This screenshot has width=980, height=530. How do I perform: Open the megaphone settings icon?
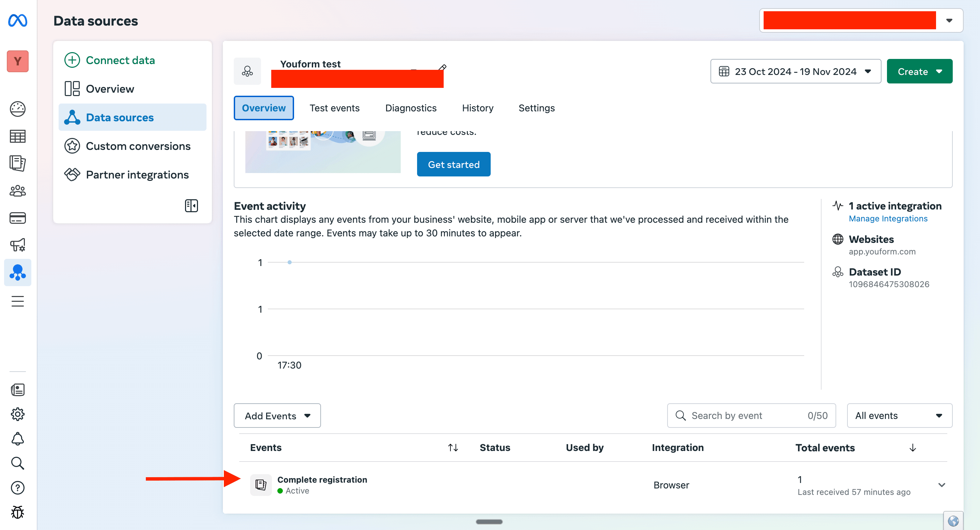pyautogui.click(x=17, y=245)
